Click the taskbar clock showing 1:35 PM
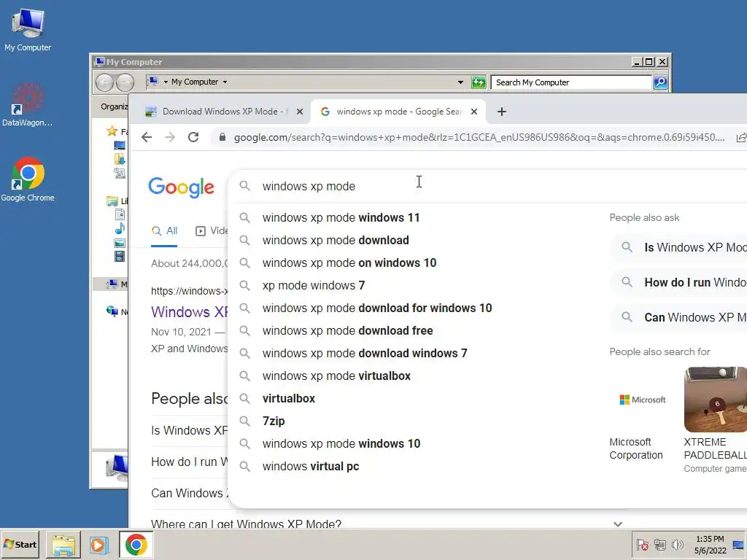747x560 pixels. (x=710, y=545)
